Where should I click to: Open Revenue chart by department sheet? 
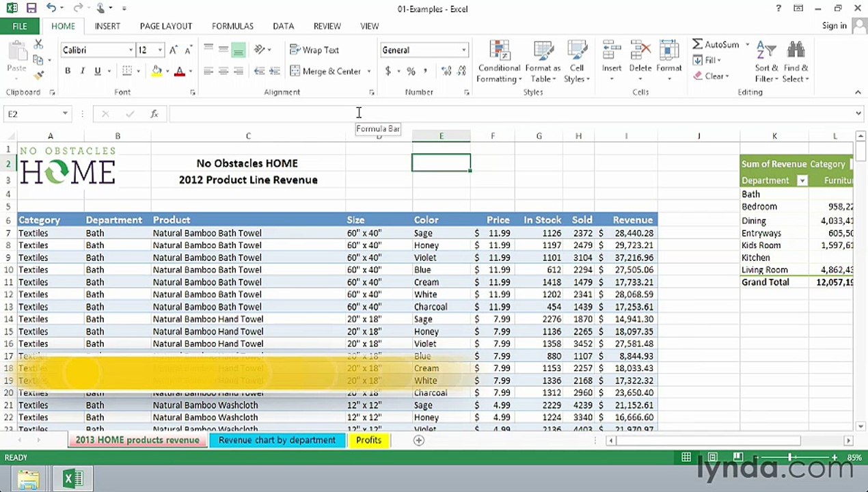(277, 440)
